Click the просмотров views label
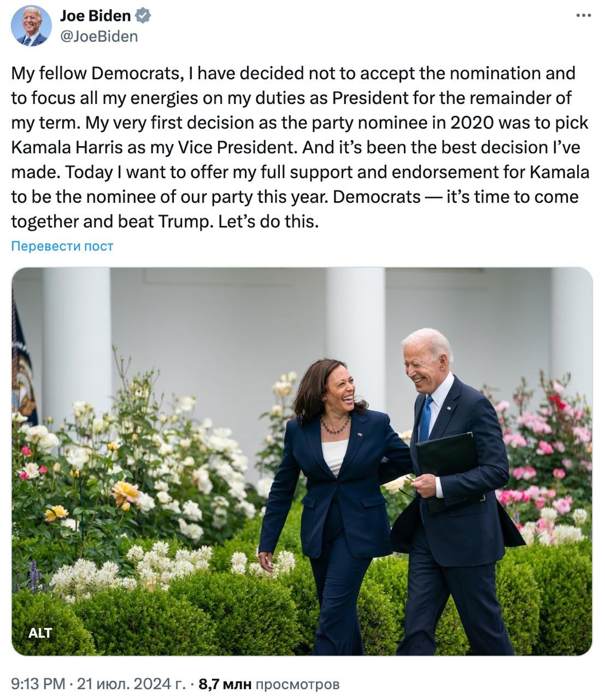This screenshot has height=700, width=605. tap(297, 684)
